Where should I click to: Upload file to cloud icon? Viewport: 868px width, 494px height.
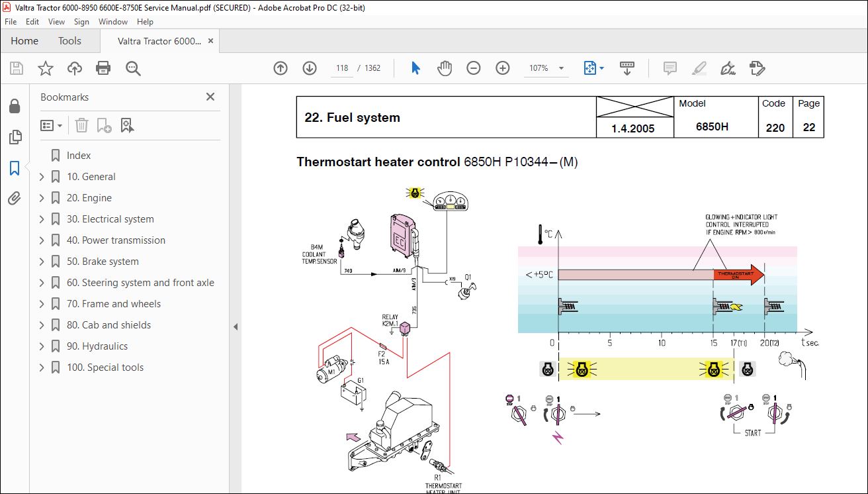tap(75, 68)
